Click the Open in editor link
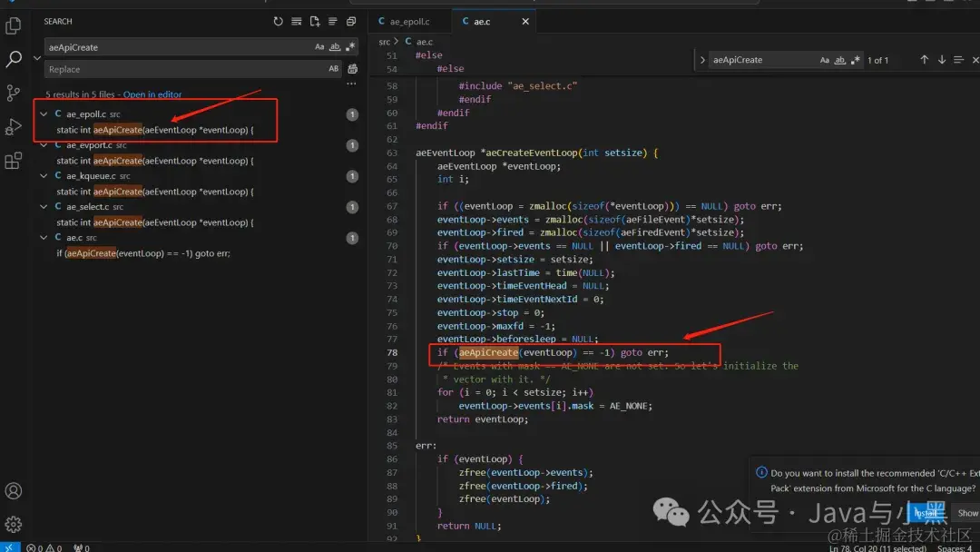Screen dimensions: 980x552 click(x=152, y=94)
